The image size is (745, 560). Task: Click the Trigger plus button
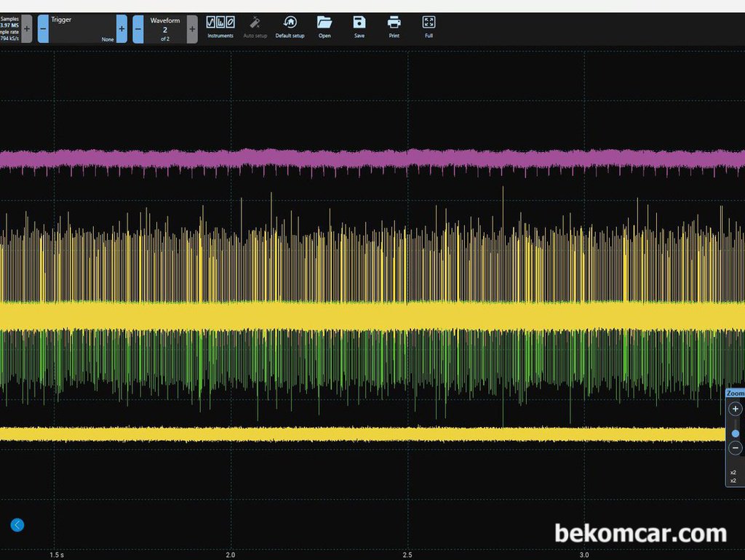pyautogui.click(x=121, y=29)
